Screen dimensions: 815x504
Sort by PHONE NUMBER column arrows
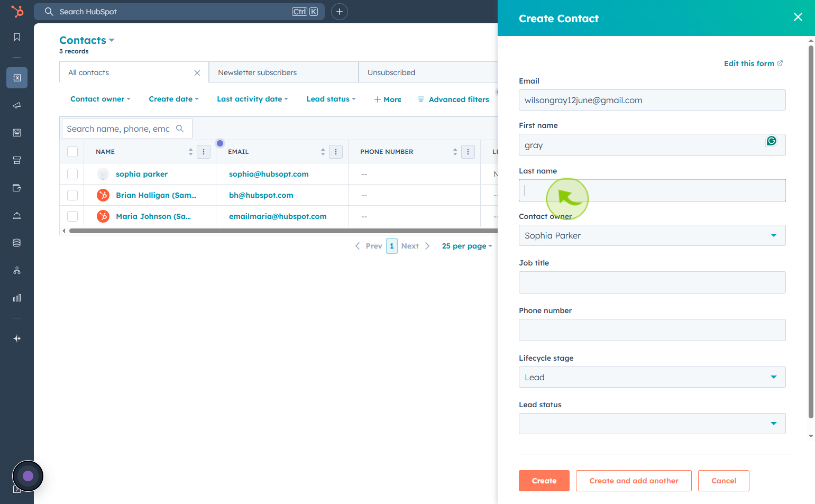(x=455, y=152)
